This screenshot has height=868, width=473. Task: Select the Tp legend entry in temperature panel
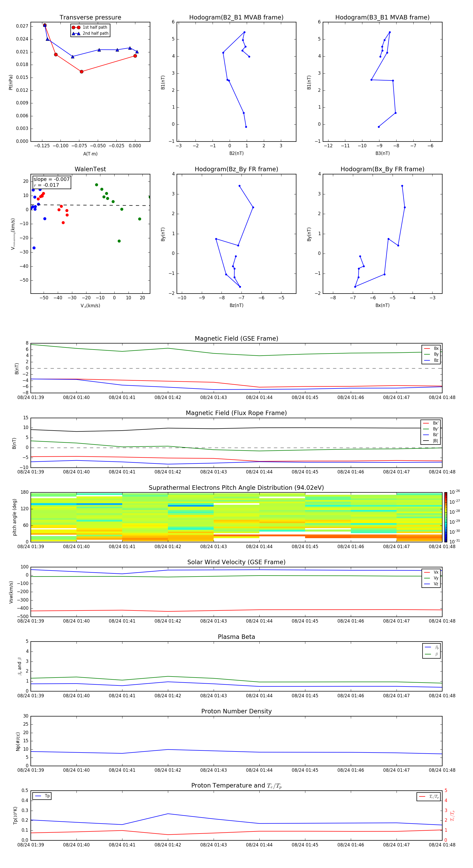click(42, 796)
